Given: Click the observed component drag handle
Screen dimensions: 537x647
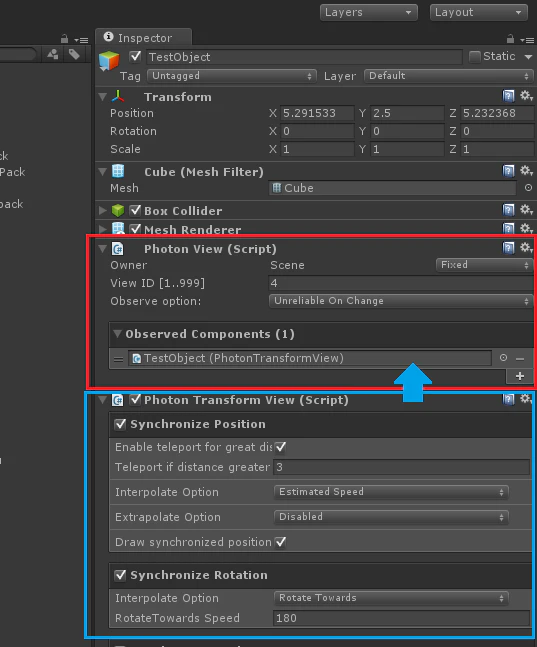Looking at the screenshot, I should pyautogui.click(x=118, y=359).
